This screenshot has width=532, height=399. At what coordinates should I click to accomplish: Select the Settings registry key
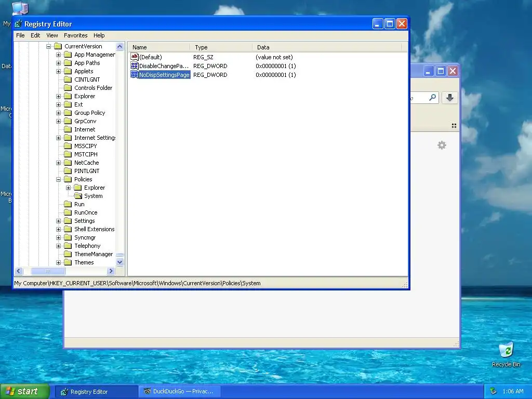tap(85, 221)
